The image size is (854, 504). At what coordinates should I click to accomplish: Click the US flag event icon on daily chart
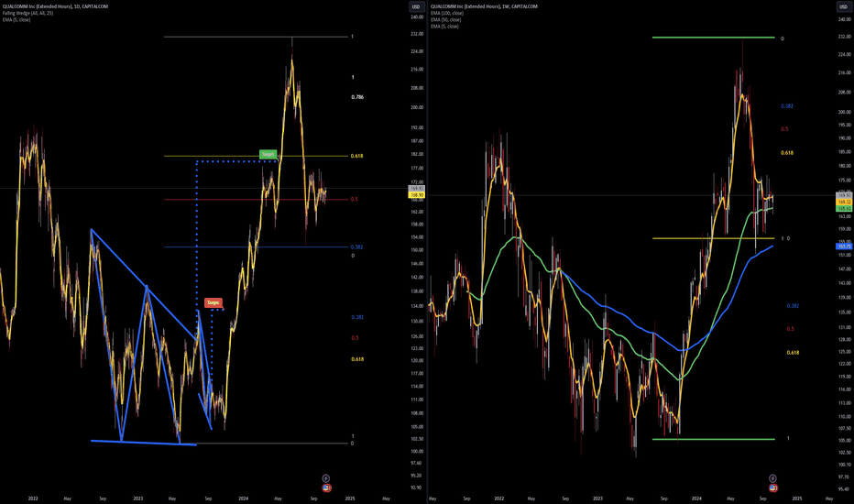(x=326, y=488)
